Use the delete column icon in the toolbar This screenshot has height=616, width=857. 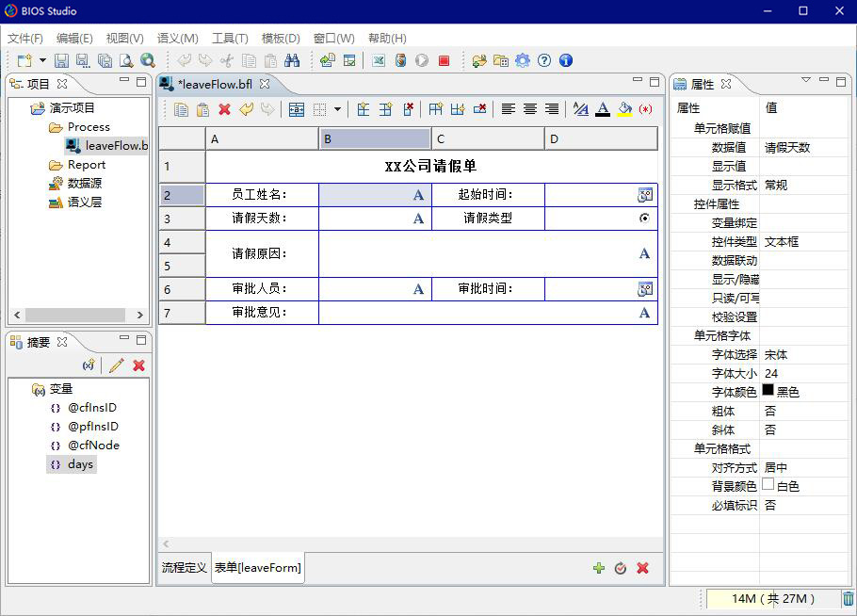(x=480, y=110)
